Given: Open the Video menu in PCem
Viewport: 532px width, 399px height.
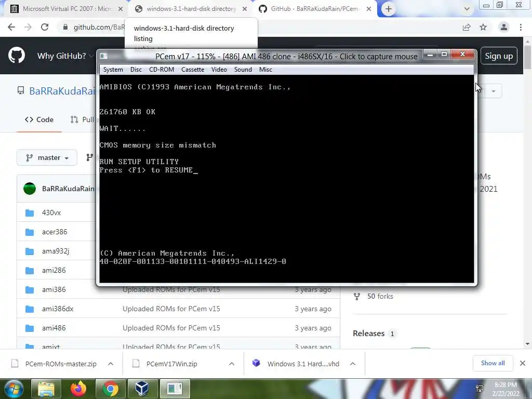Looking at the screenshot, I should pos(219,70).
